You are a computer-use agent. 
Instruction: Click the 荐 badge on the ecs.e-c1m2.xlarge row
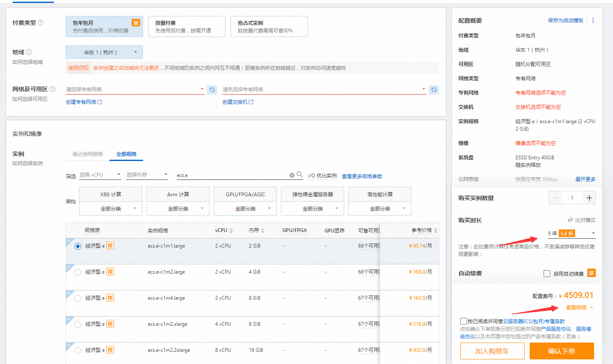110,324
